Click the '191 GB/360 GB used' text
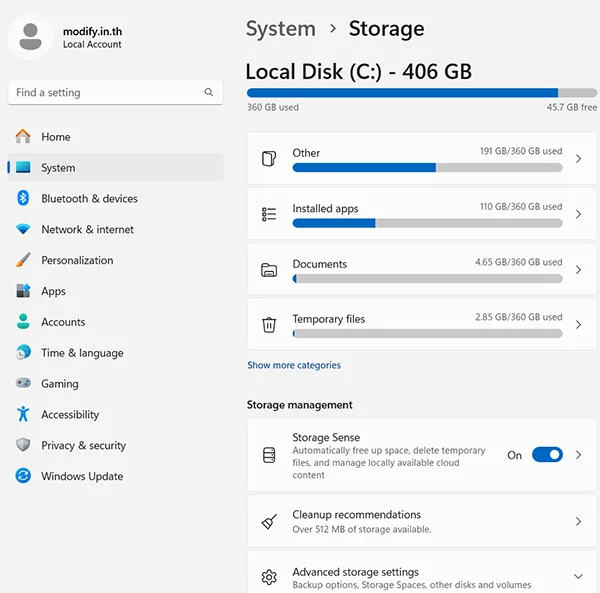 521,151
